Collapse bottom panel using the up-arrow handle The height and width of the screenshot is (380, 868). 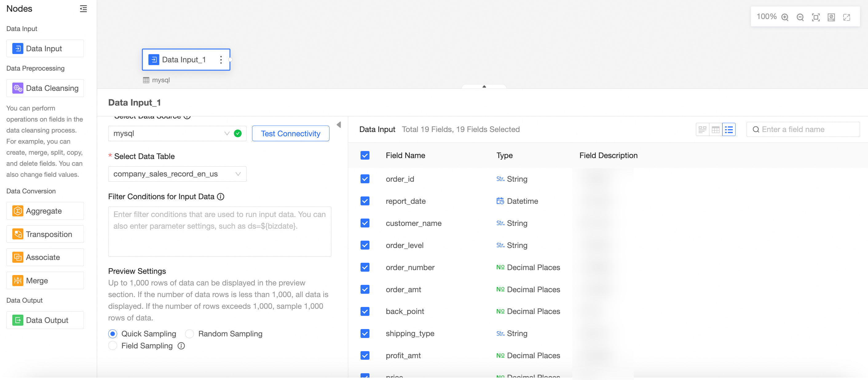tap(484, 87)
